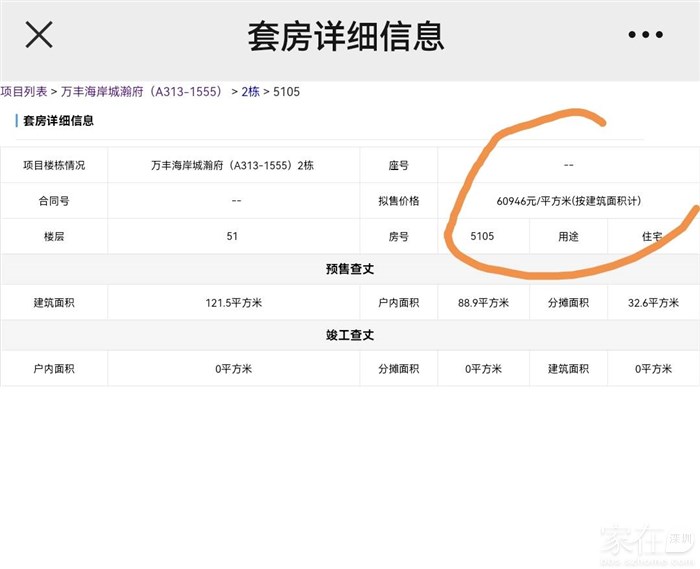Click 5105 at the end of the breadcrumb
The image size is (700, 569).
(285, 92)
